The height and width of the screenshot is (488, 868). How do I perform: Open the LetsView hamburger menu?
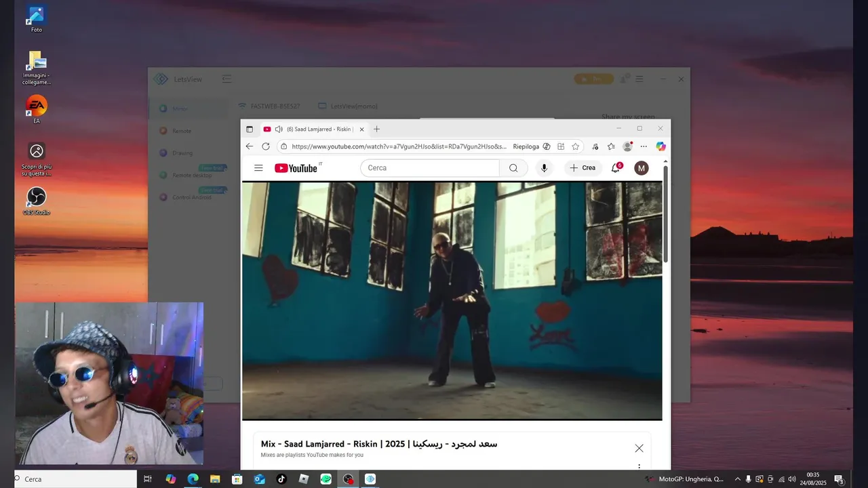pyautogui.click(x=639, y=79)
